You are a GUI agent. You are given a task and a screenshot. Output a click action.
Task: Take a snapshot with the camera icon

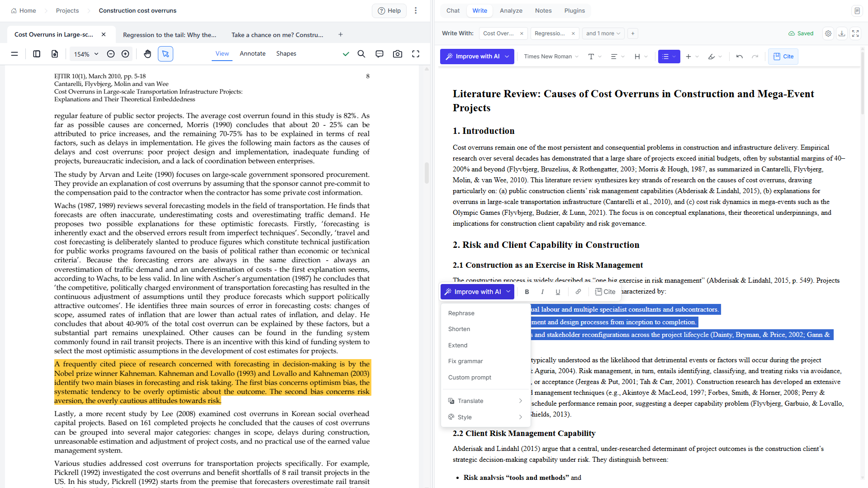coord(398,54)
